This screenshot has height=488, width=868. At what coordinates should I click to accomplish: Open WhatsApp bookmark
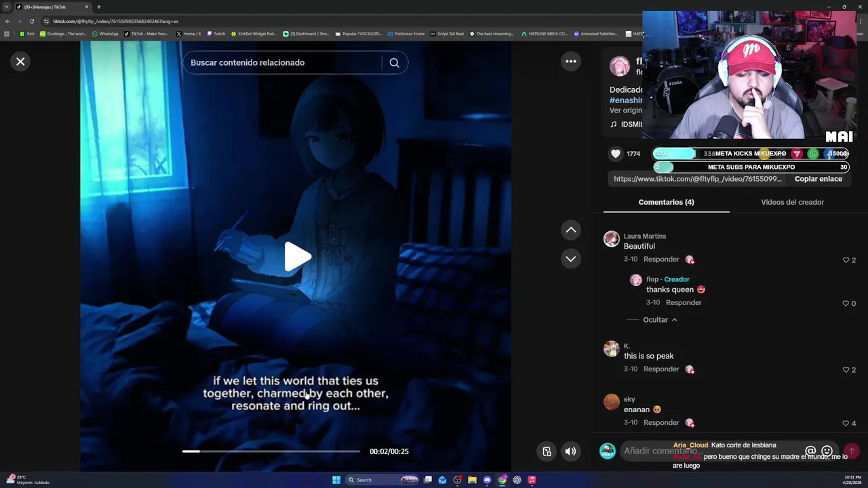pyautogui.click(x=105, y=34)
